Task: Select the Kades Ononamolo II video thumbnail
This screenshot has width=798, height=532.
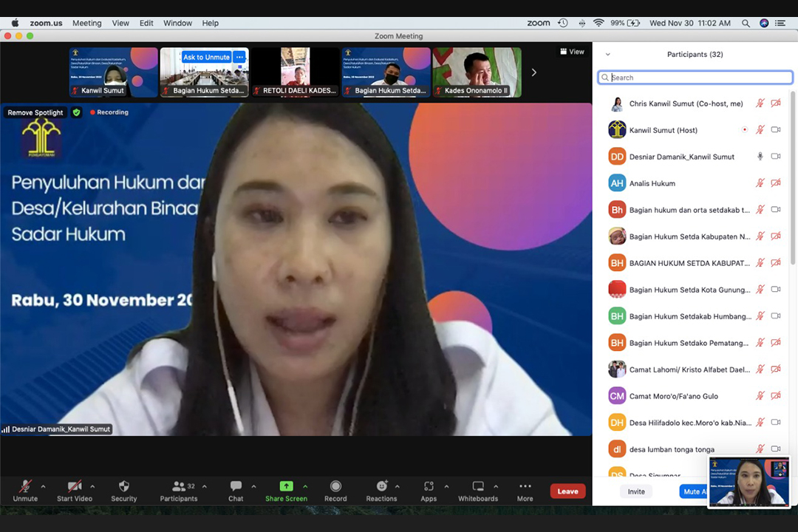Action: point(477,72)
